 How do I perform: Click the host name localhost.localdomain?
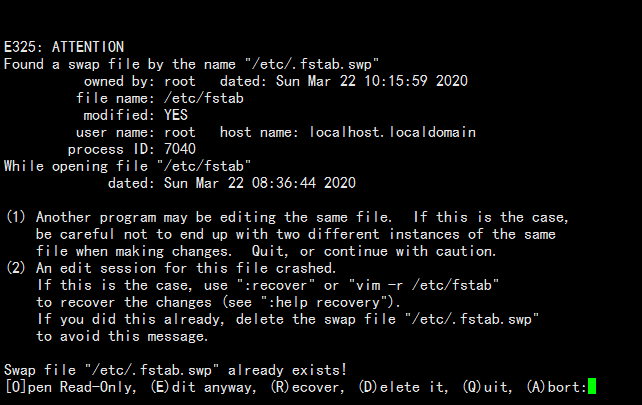click(393, 132)
